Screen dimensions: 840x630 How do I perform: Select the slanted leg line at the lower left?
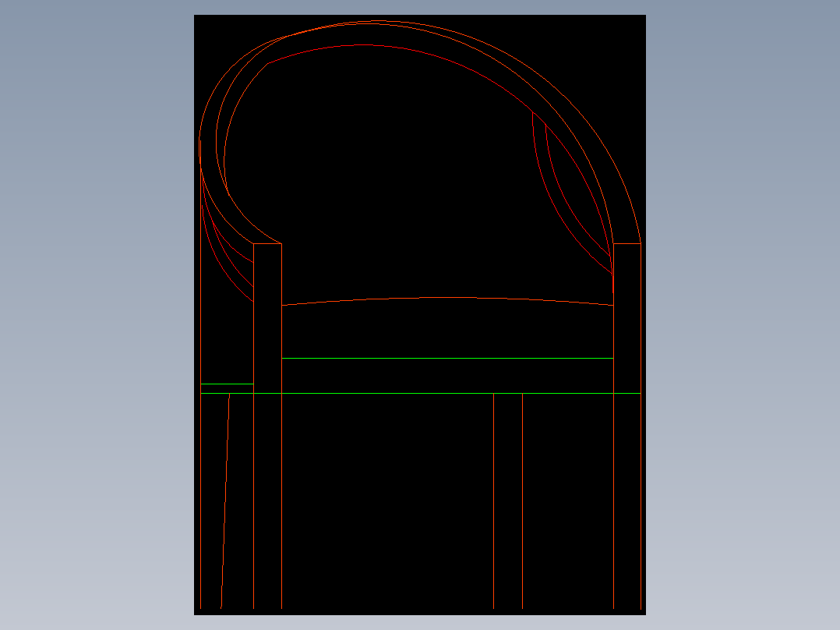(225, 501)
